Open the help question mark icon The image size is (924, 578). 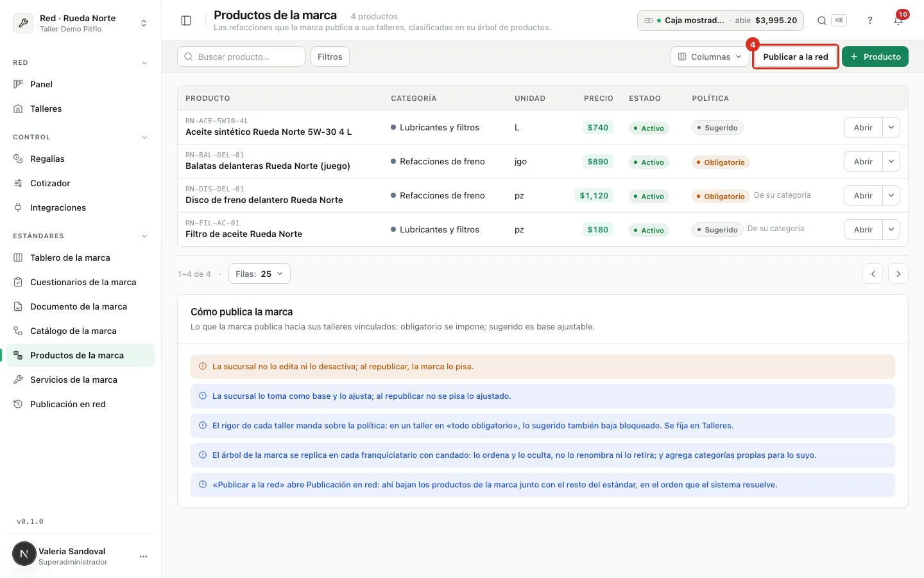[x=870, y=21]
